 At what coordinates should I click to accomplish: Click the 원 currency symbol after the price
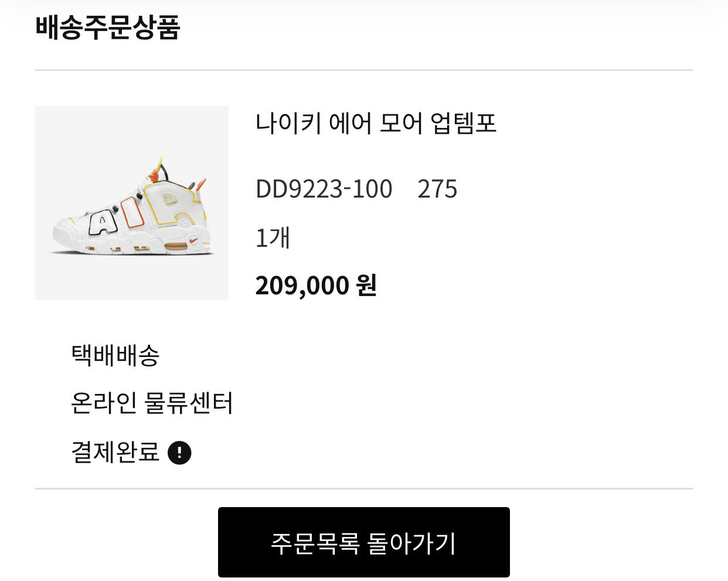[x=366, y=286]
